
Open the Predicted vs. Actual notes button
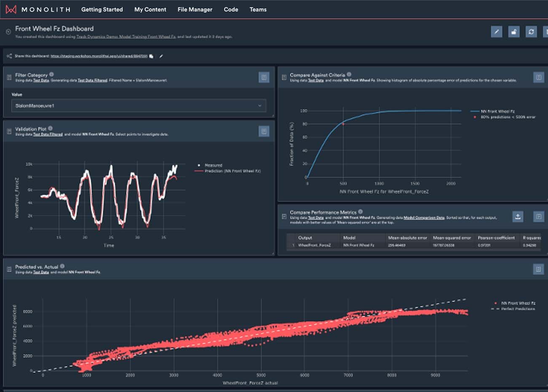pyautogui.click(x=538, y=269)
